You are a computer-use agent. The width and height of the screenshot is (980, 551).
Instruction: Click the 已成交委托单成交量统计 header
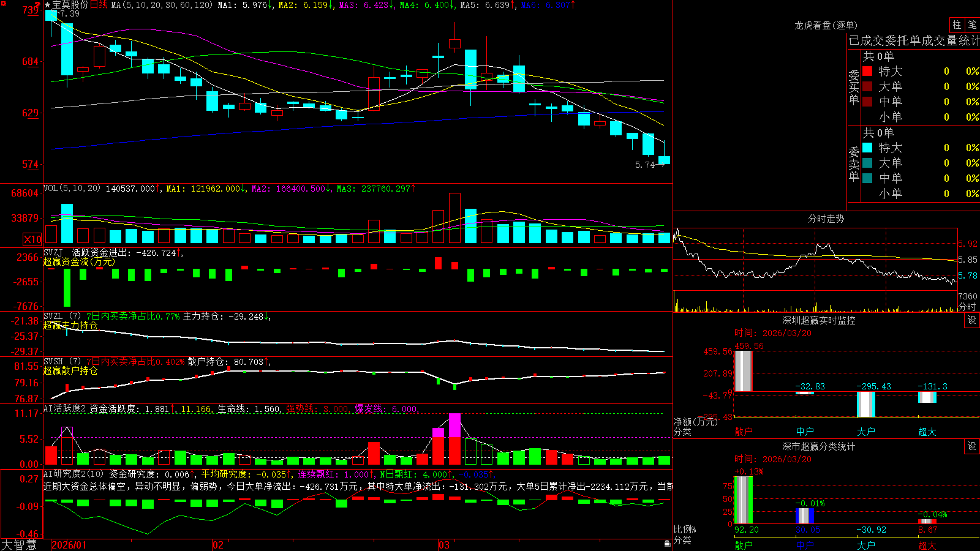[x=914, y=40]
